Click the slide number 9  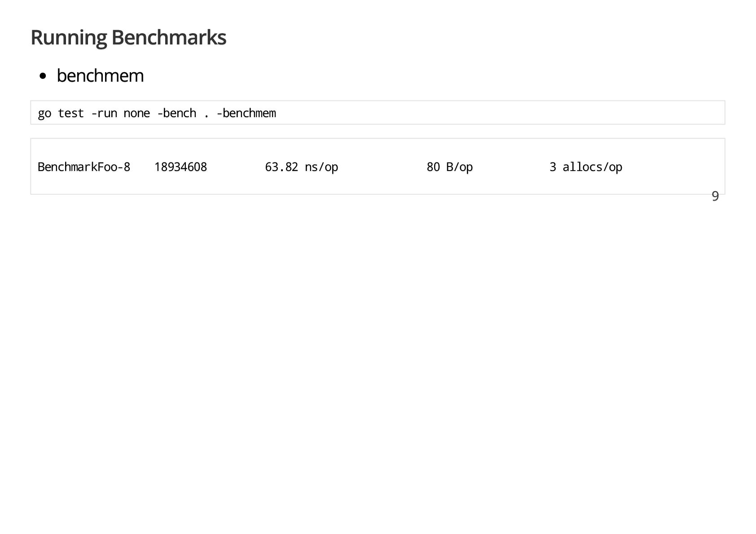(715, 196)
